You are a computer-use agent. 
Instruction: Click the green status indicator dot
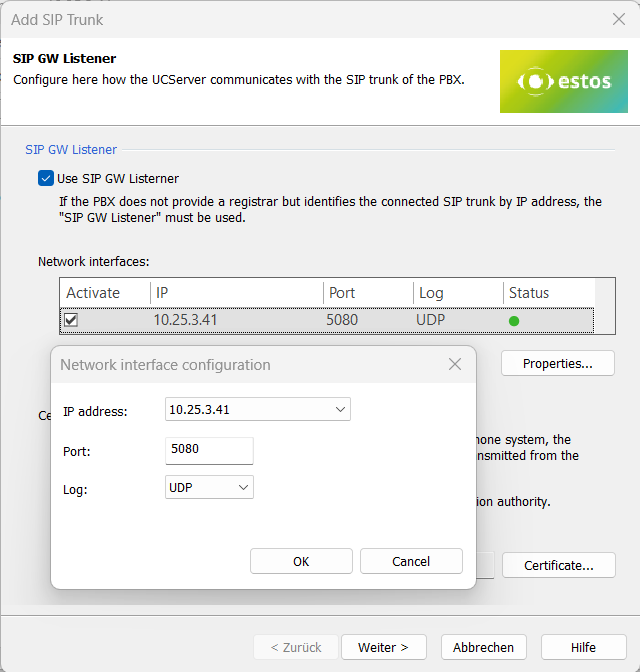[514, 321]
